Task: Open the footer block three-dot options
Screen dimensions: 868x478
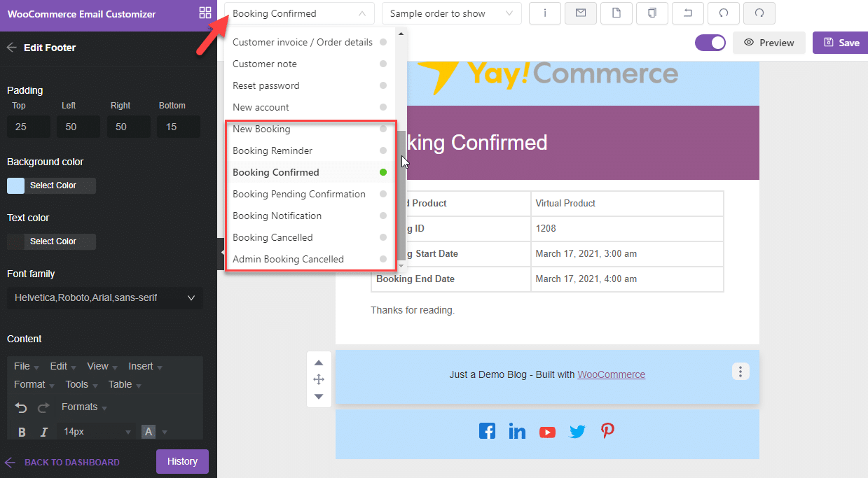Action: coord(740,372)
